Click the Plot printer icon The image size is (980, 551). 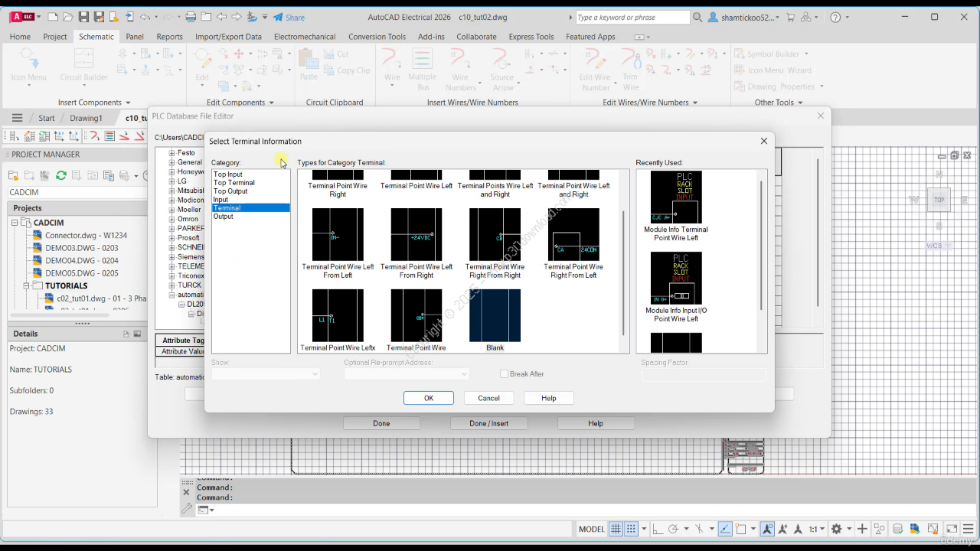click(x=191, y=17)
